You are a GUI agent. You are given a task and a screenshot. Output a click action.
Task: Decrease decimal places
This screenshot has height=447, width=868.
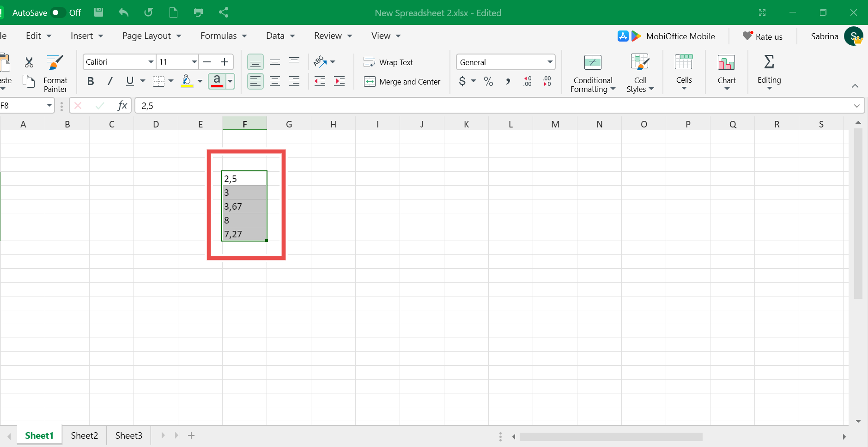point(547,82)
